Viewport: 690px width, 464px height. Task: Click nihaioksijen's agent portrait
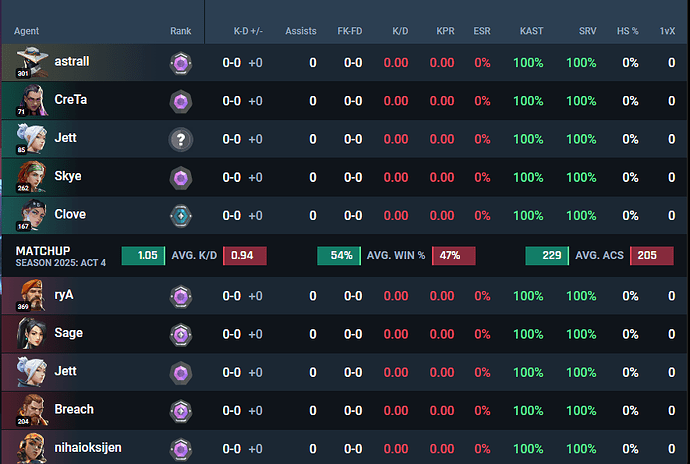pos(31,448)
